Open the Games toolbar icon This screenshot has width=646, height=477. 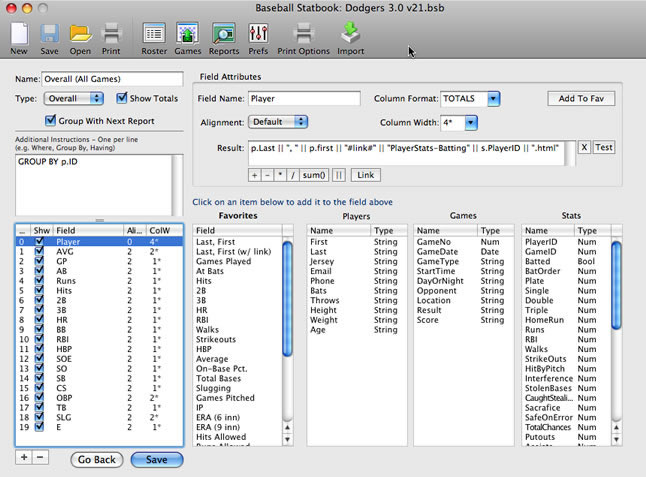click(x=187, y=34)
